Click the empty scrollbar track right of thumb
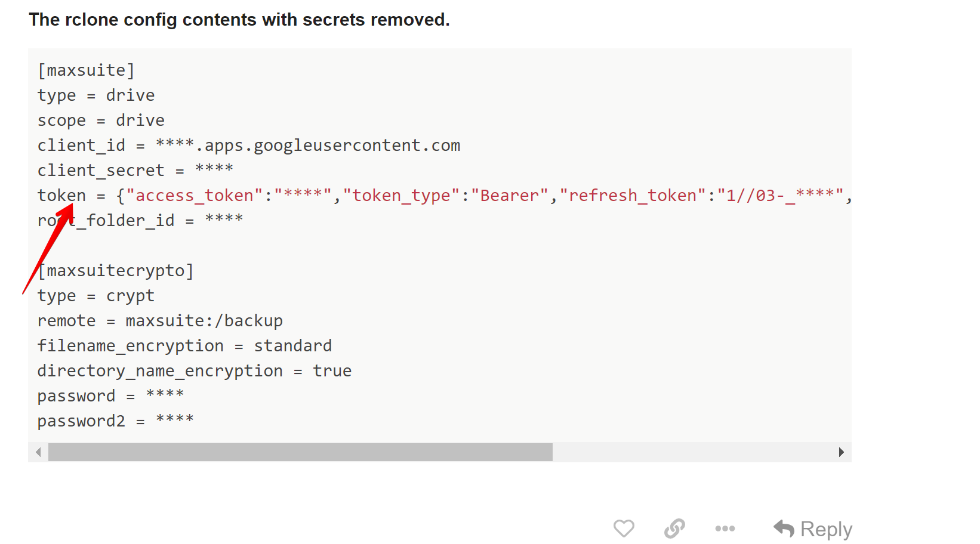The width and height of the screenshot is (980, 544). click(x=692, y=452)
